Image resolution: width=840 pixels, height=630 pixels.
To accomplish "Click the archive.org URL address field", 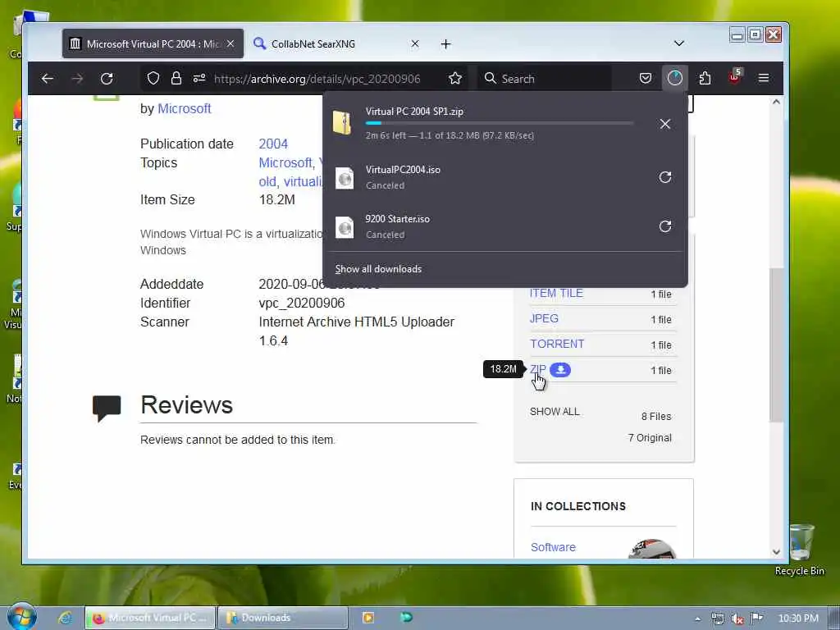I will (x=317, y=79).
